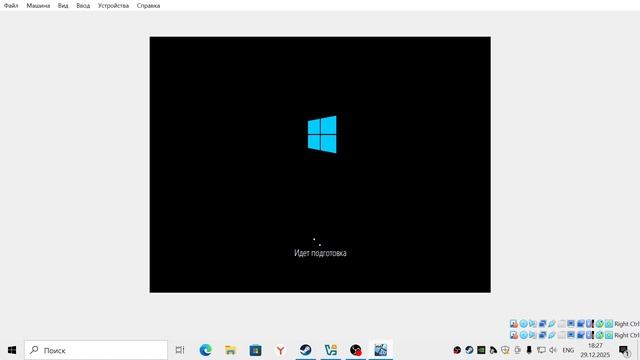Click display indicator in upper status row

pos(571,324)
